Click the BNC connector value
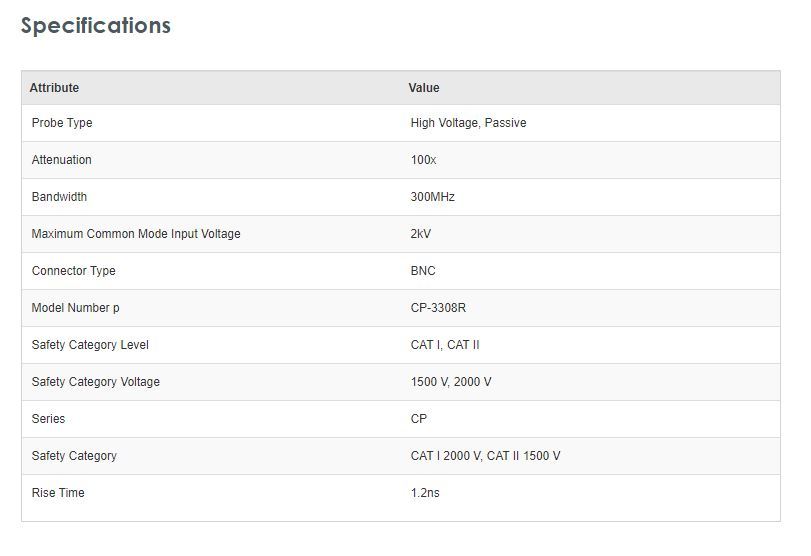The width and height of the screenshot is (811, 556). click(423, 271)
